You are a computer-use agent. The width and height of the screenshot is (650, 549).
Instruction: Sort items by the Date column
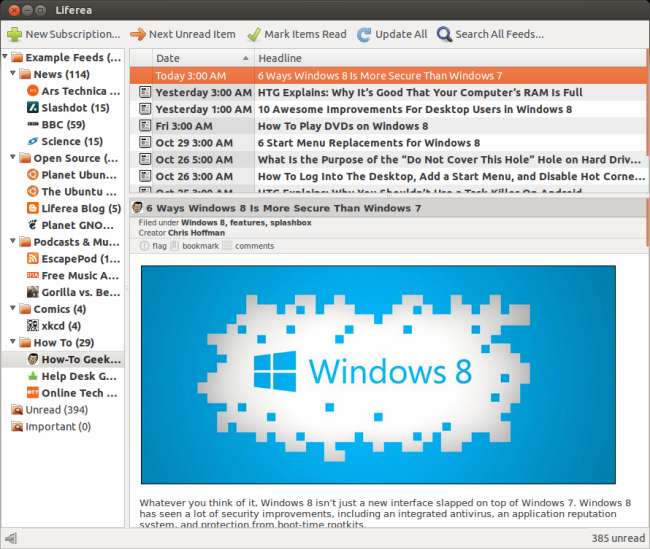tap(203, 58)
